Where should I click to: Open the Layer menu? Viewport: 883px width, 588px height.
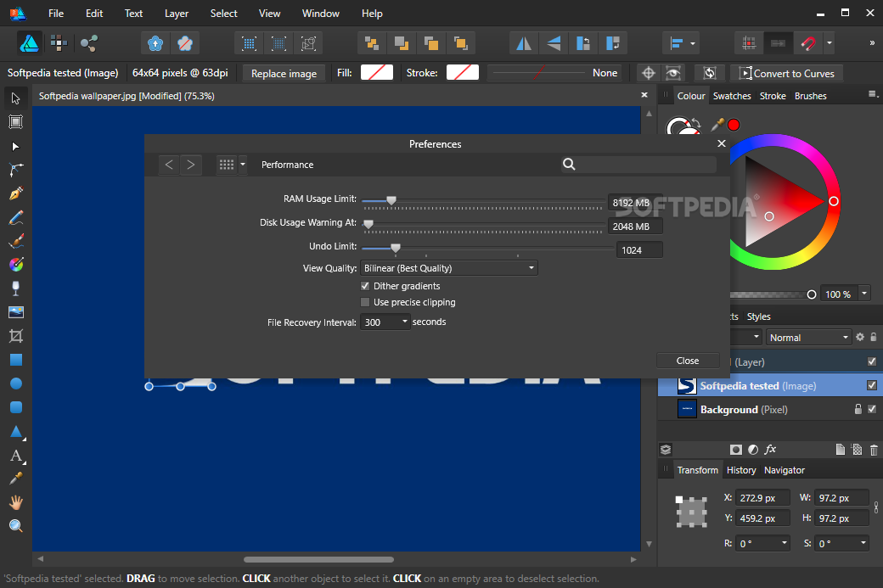[177, 14]
